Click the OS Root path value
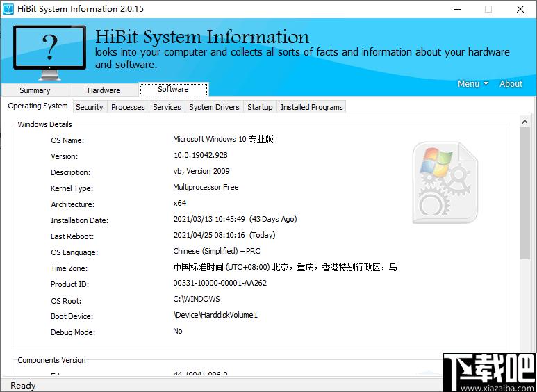This screenshot has width=537, height=392. (197, 300)
